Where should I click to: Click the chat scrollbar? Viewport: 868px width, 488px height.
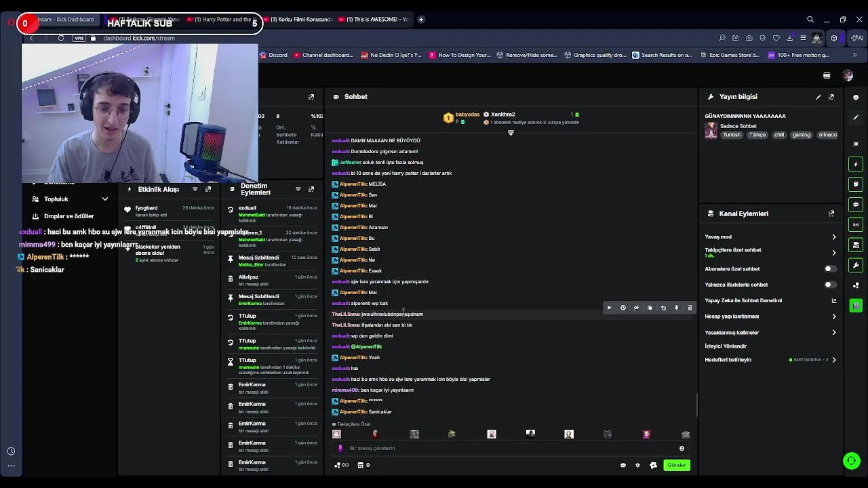point(696,405)
